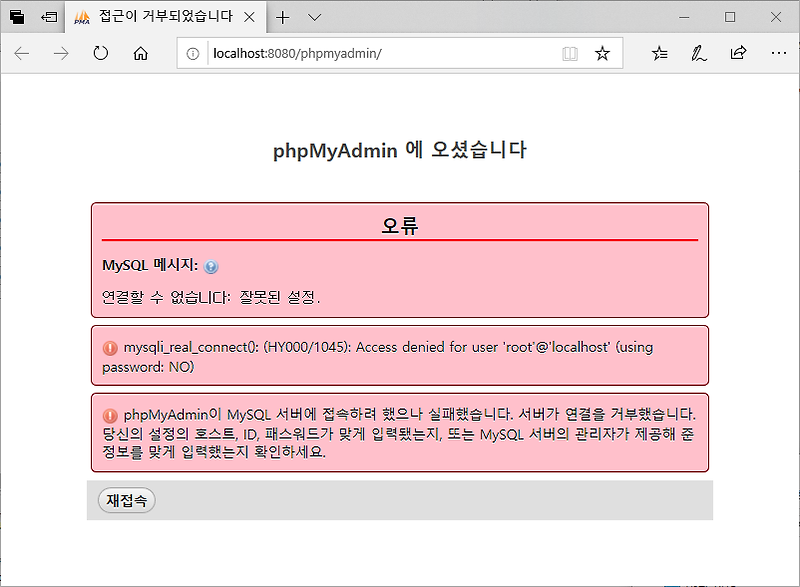Click the phpMyAdmin 에 오셨습니다 heading

pyautogui.click(x=400, y=150)
